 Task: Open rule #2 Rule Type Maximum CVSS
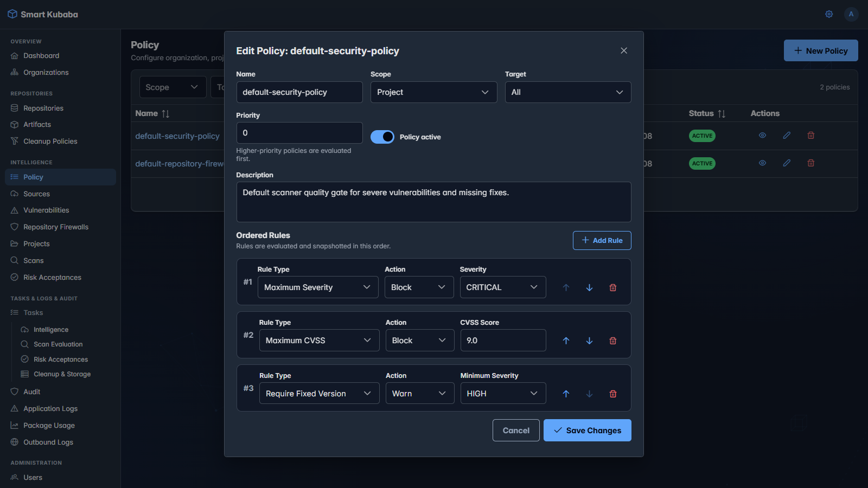[x=319, y=341]
